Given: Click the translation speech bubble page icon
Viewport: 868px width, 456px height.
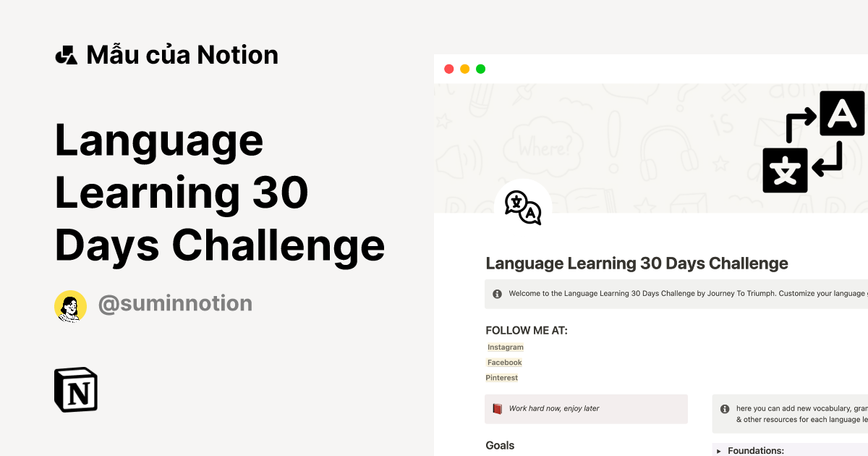Looking at the screenshot, I should pyautogui.click(x=522, y=208).
